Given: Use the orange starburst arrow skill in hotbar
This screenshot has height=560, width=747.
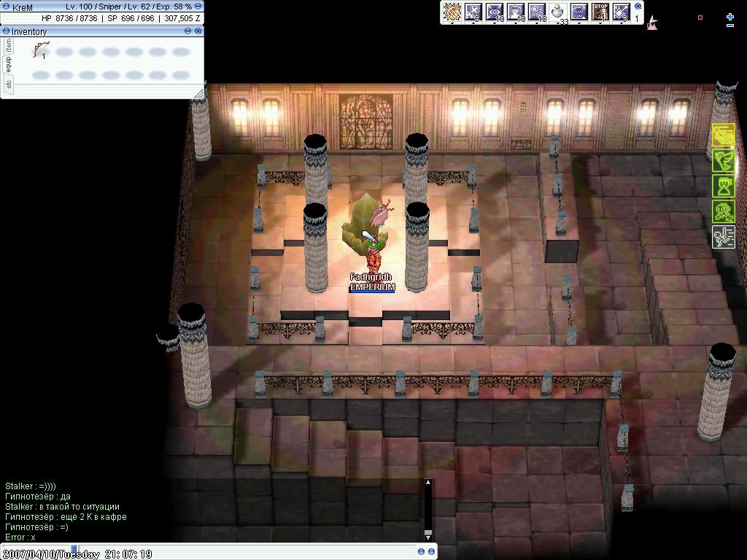Looking at the screenshot, I should 452,12.
